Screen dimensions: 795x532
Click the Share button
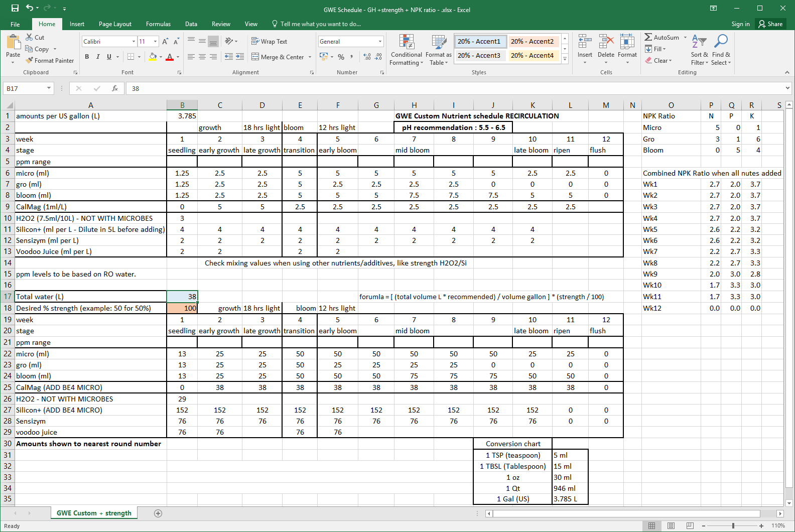pos(770,24)
